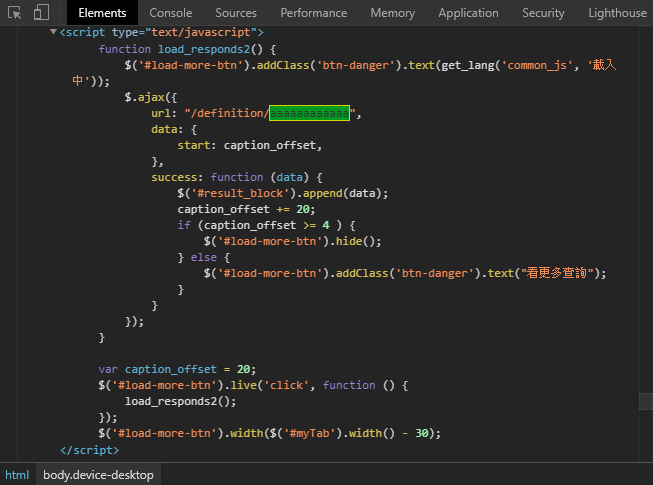Click the 'data: {' line
The width and height of the screenshot is (653, 485).
(x=174, y=129)
